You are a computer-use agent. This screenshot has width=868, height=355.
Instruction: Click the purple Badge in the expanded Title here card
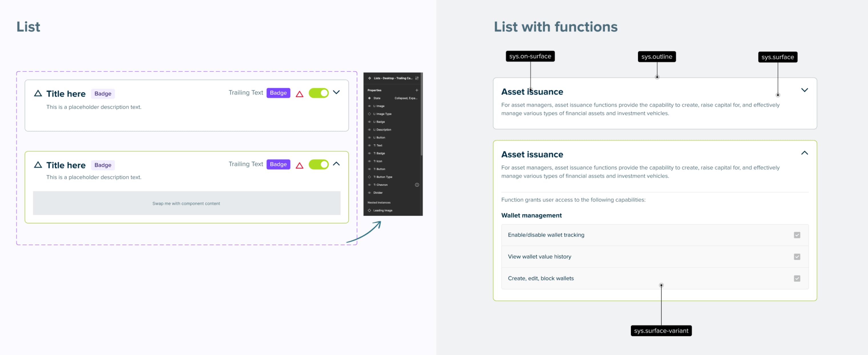(x=278, y=164)
